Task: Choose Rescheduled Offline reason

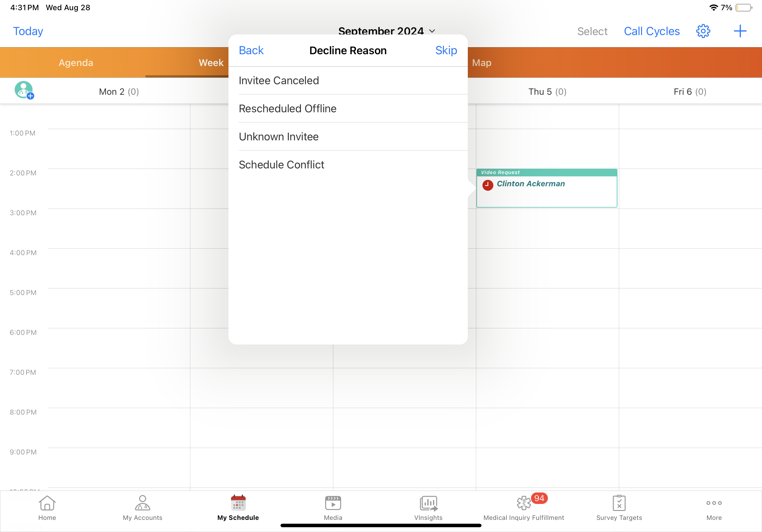Action: (x=288, y=109)
